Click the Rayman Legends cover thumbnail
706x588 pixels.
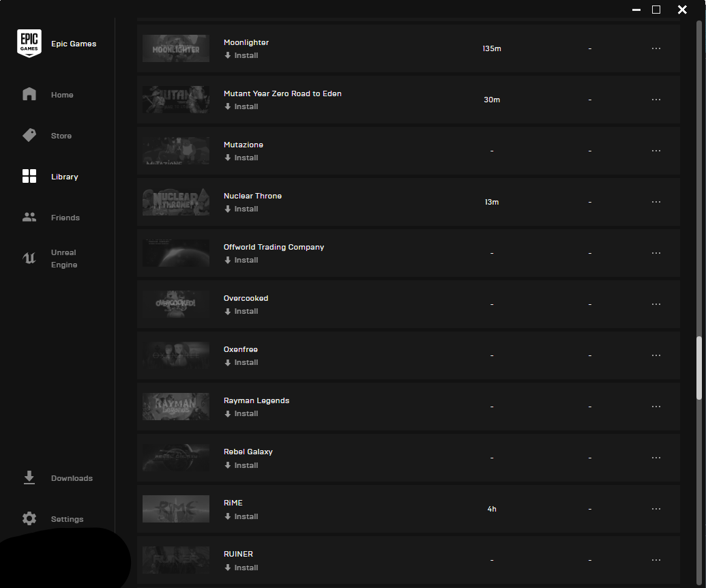[x=176, y=407]
